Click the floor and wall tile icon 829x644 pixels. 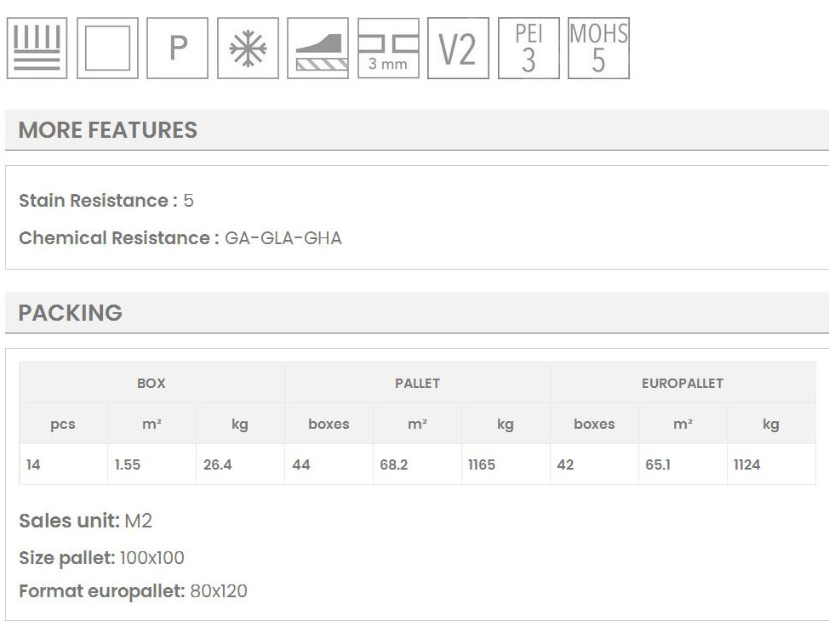37,48
